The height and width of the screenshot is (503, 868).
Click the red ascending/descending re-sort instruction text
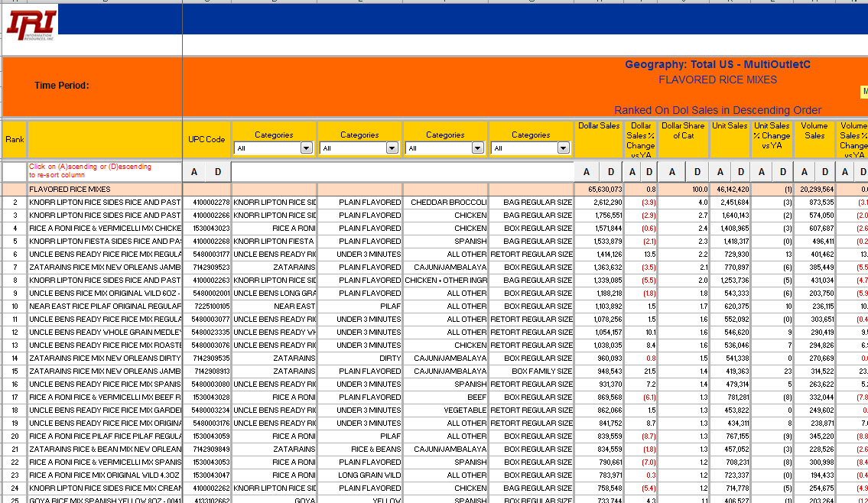[x=89, y=170]
